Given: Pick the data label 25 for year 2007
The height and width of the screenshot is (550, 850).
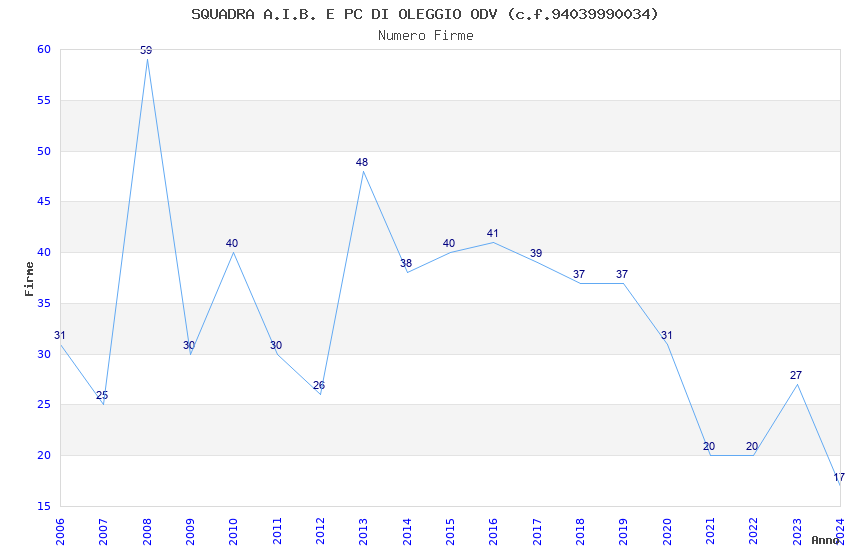Looking at the screenshot, I should 102,396.
